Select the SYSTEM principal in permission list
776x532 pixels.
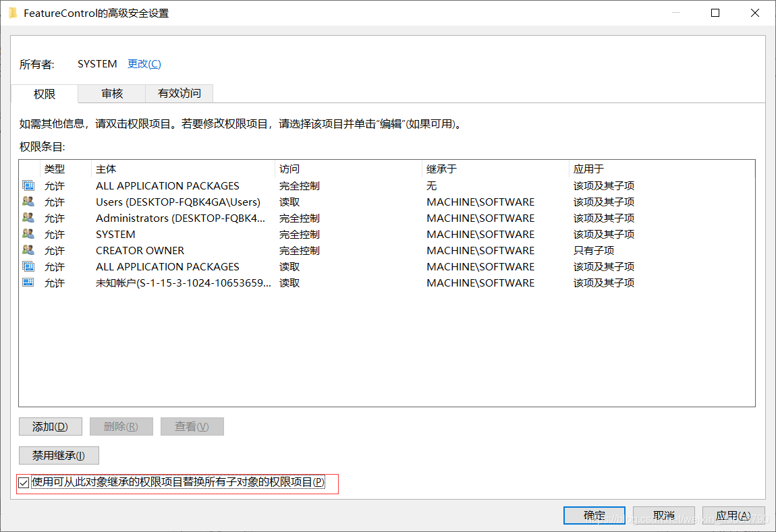coord(115,235)
